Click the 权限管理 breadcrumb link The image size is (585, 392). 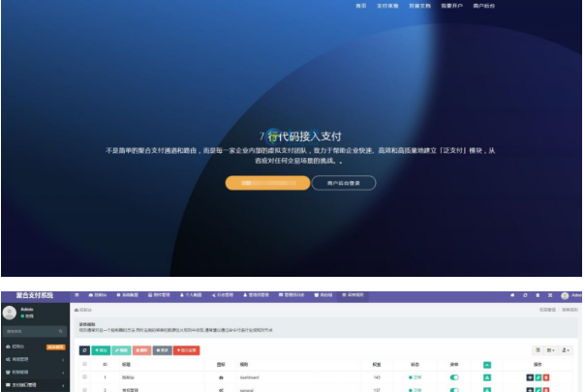(x=547, y=310)
